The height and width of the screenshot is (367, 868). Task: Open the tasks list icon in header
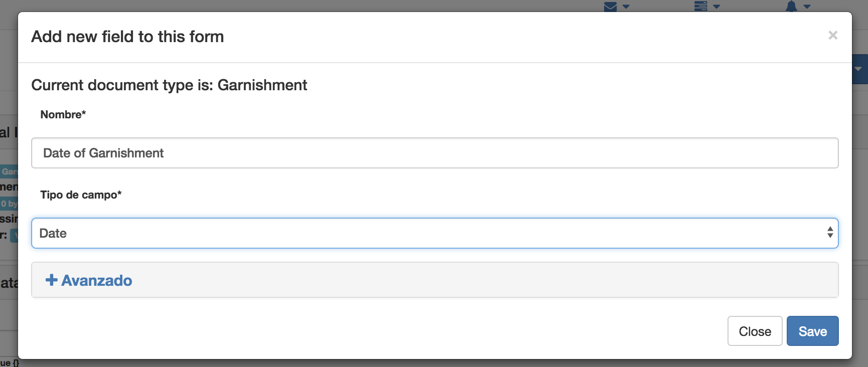(x=701, y=6)
